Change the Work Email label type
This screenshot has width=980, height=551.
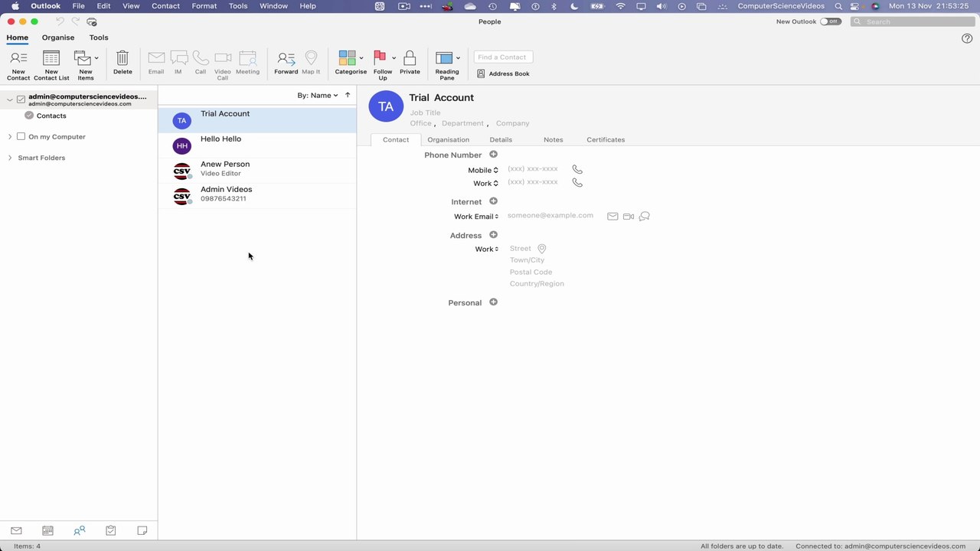point(476,217)
